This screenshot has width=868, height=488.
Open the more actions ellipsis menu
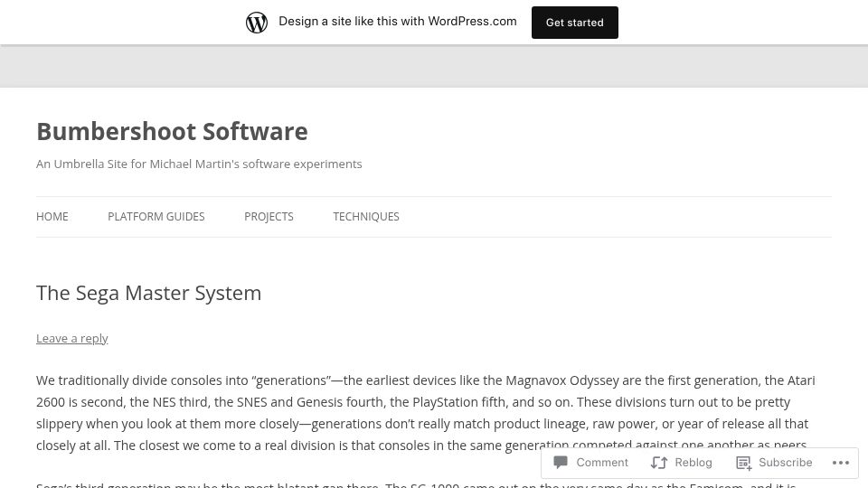(840, 463)
